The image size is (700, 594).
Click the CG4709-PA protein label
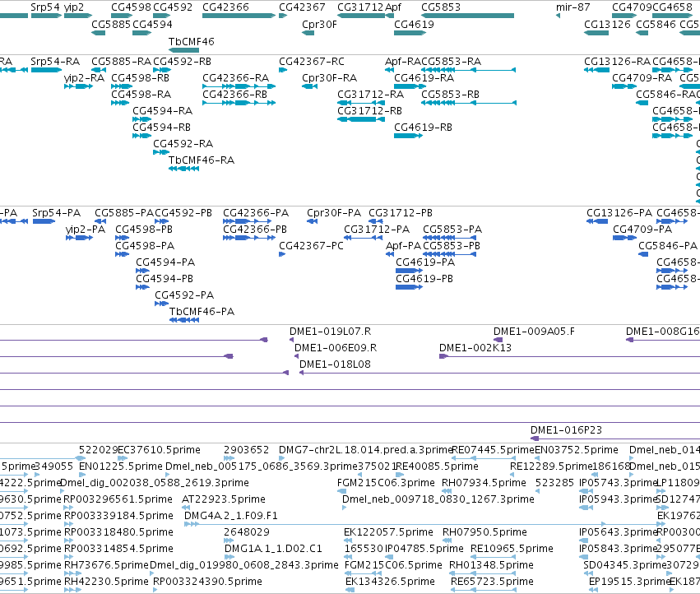click(x=642, y=230)
